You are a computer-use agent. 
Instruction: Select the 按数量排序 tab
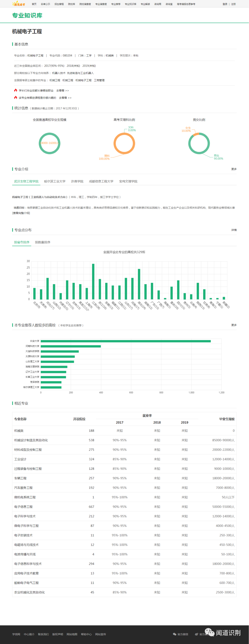[42, 242]
